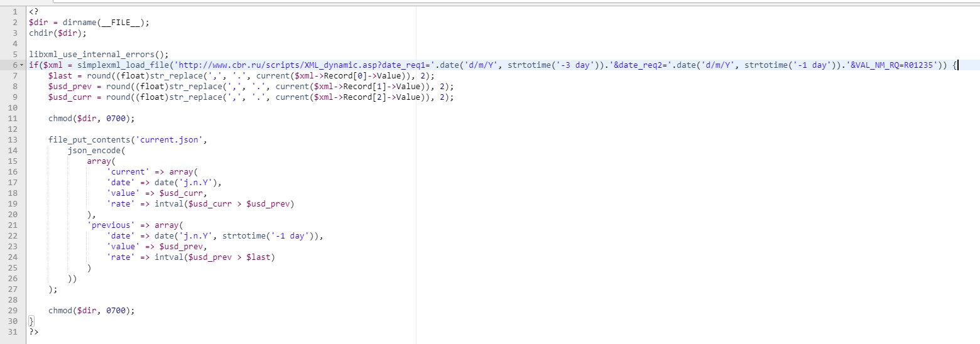
Task: Click the 'file_put_contents' function name
Action: 89,139
